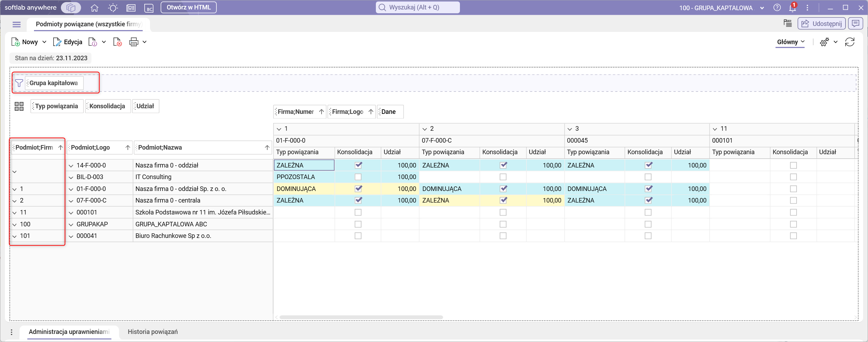Click the Stan na dzień date field

point(51,58)
